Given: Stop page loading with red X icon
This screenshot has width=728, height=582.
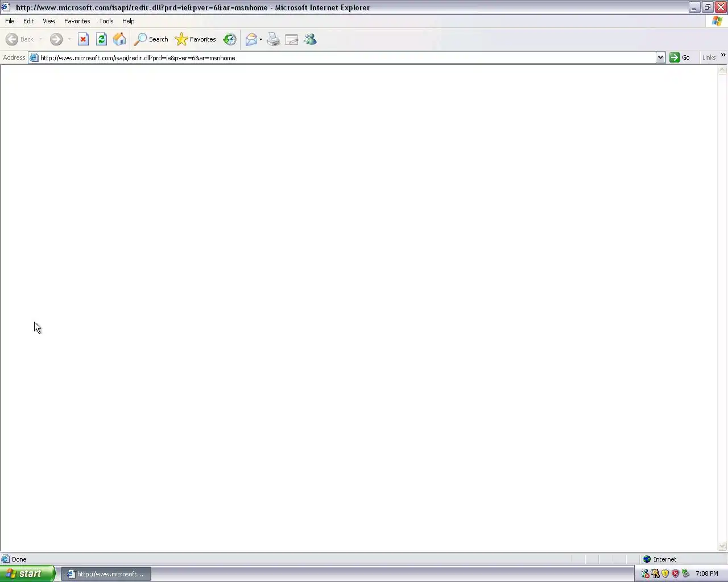Looking at the screenshot, I should (x=83, y=39).
